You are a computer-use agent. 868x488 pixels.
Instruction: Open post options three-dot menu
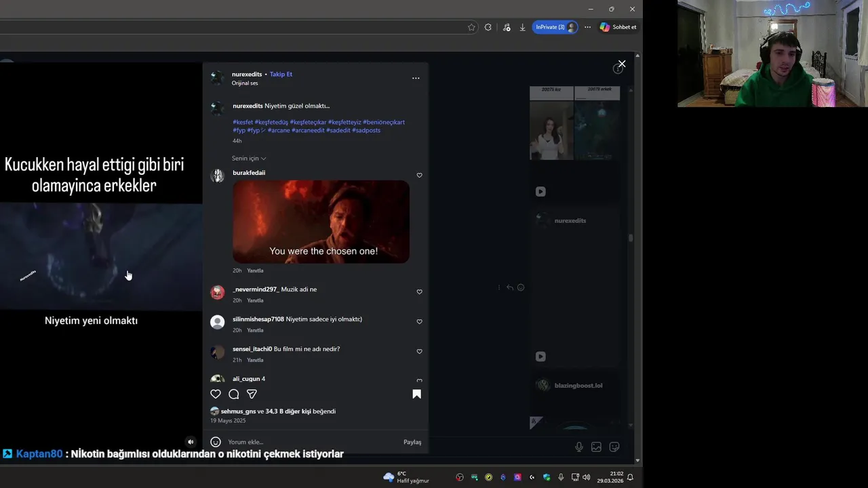coord(416,78)
